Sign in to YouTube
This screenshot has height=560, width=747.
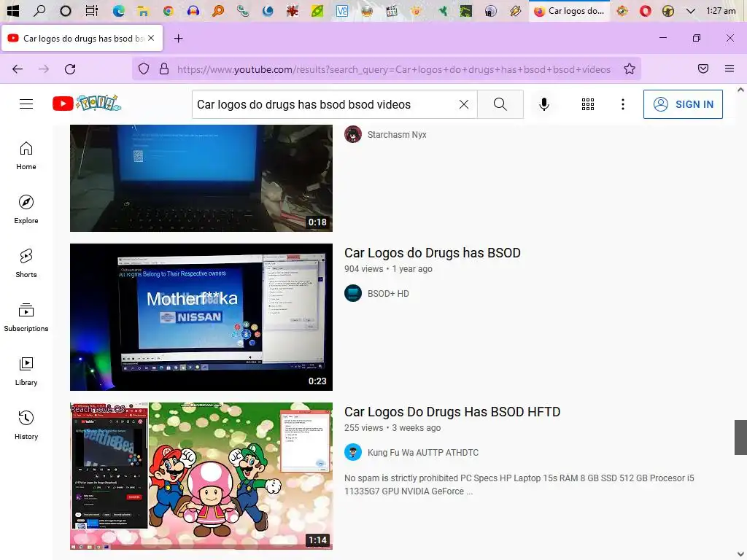pyautogui.click(x=683, y=104)
